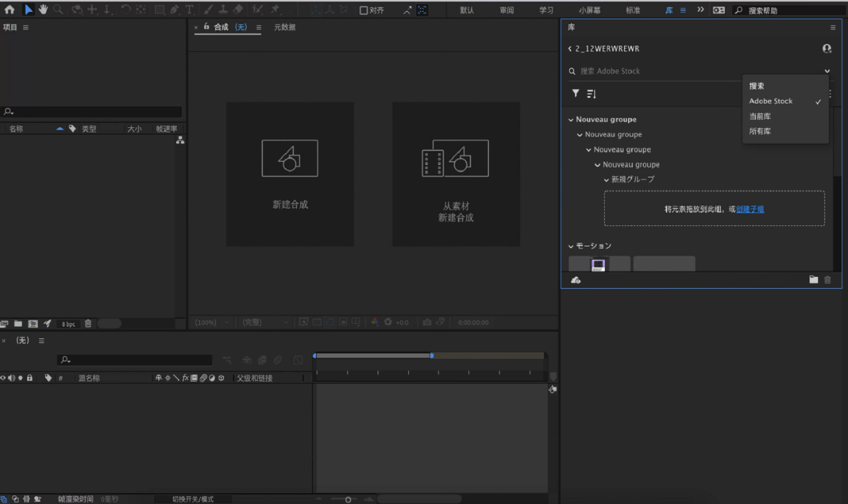Switch to the 审阅 workspace

pos(507,11)
